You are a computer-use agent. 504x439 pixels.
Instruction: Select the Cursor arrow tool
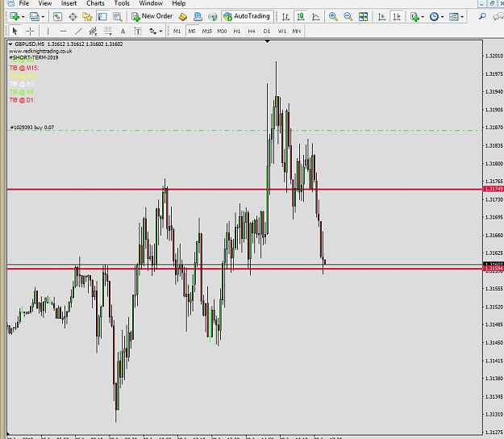point(15,31)
